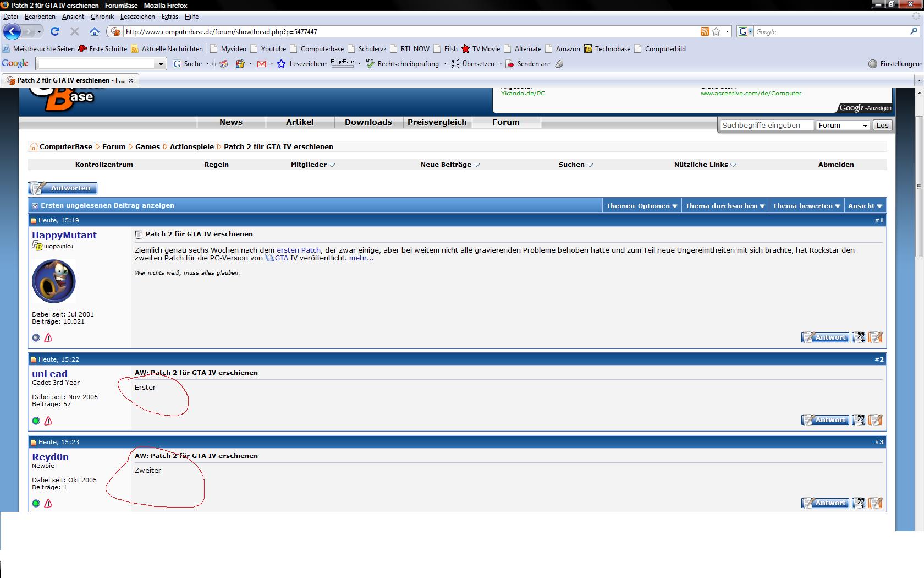Click the quick reply icon on Reyd0n's post
This screenshot has height=578, width=924.
876,503
